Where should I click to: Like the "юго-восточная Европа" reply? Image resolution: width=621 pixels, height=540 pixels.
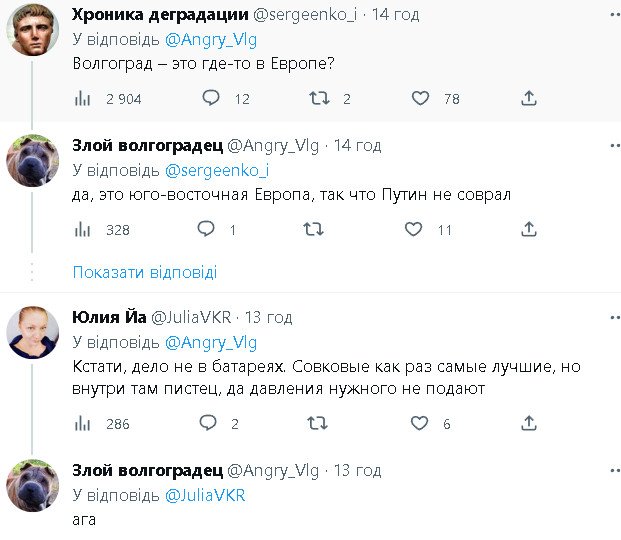tap(414, 229)
